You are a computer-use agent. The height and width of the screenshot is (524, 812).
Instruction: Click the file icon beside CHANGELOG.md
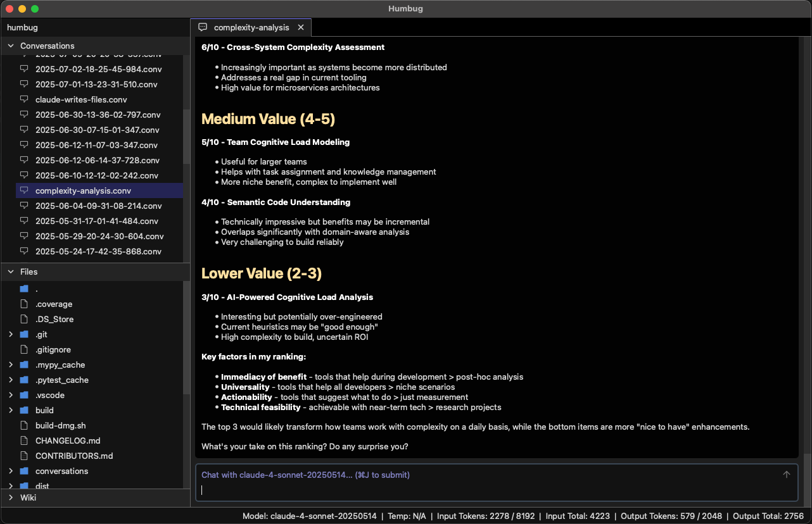(23, 440)
